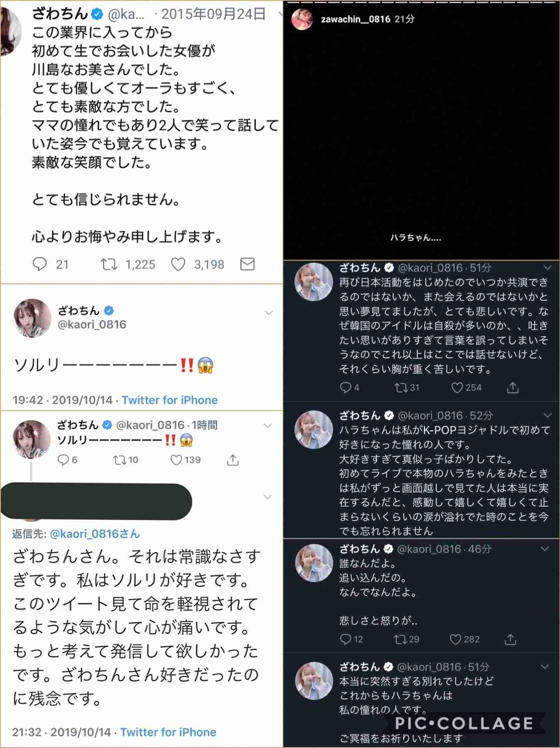The width and height of the screenshot is (560, 748).
Task: Like the tweet with 3,198 likes
Action: [178, 264]
